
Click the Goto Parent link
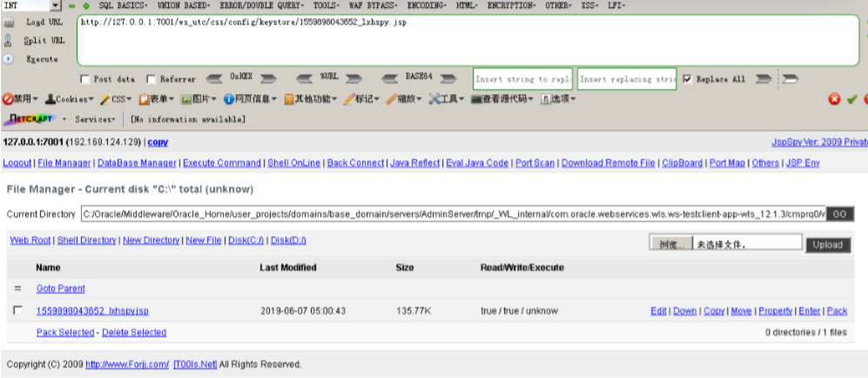pos(61,288)
